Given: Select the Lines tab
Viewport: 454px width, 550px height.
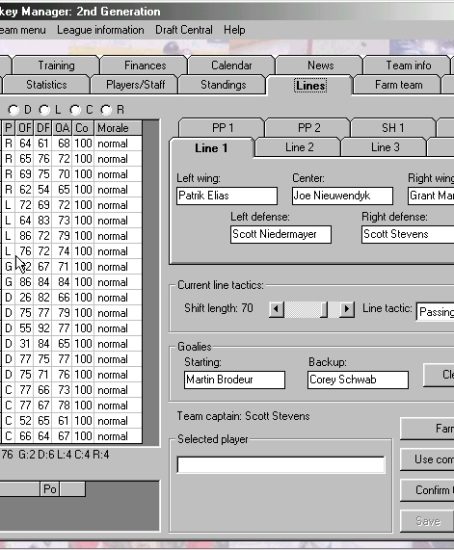Looking at the screenshot, I should tap(311, 86).
